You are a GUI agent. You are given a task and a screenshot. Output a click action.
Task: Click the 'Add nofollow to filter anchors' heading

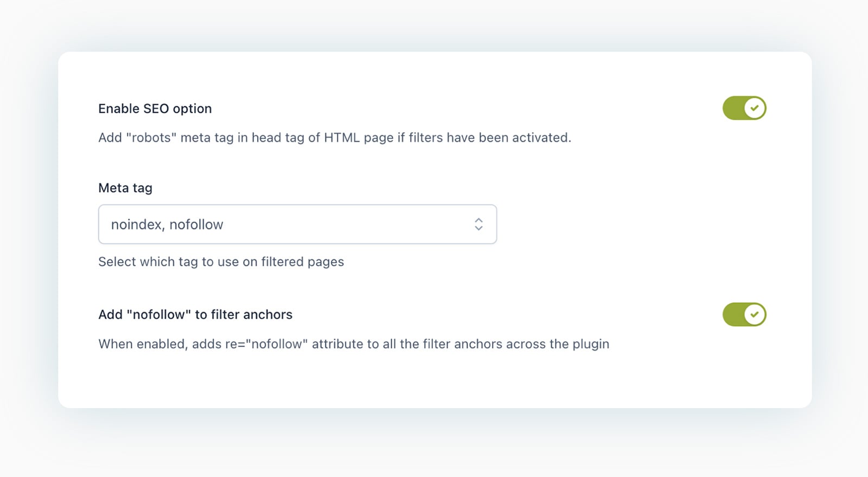point(195,314)
